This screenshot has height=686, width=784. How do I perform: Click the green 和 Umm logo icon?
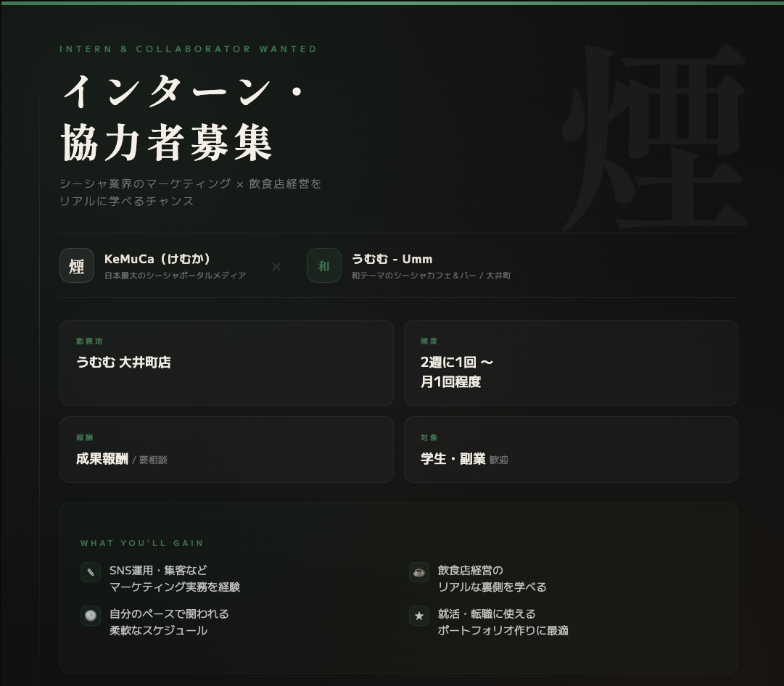click(324, 266)
